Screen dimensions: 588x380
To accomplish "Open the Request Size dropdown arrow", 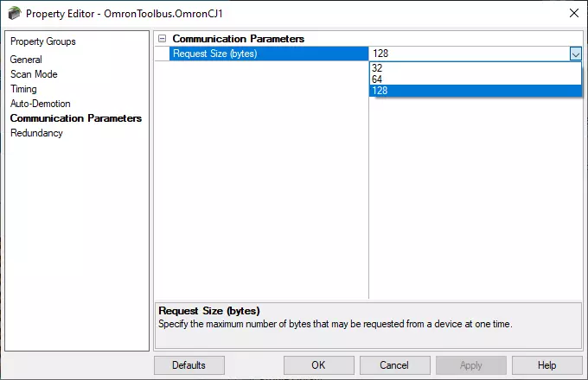I will point(576,54).
